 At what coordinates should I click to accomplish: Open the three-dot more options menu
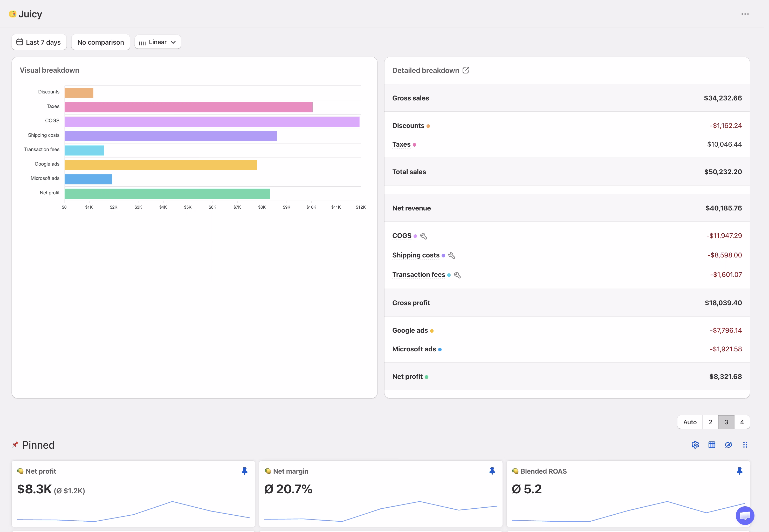tap(745, 14)
